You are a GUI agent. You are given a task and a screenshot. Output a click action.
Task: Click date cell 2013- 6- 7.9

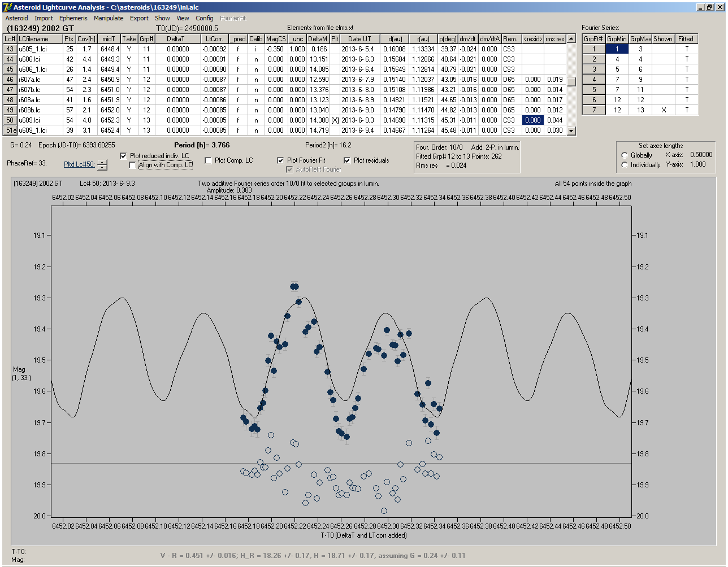[x=359, y=80]
